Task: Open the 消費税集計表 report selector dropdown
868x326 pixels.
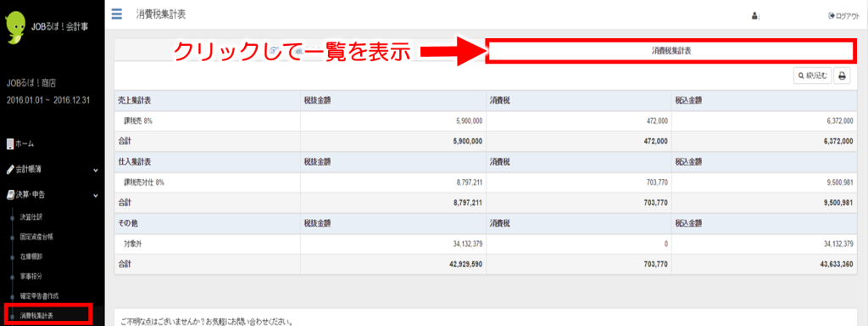Action: pos(671,50)
